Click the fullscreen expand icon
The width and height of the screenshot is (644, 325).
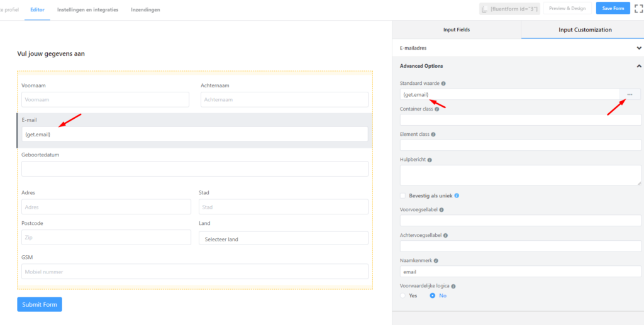click(638, 8)
